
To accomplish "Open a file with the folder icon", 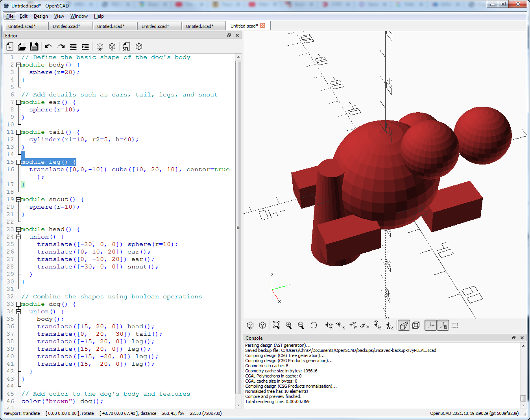I will [x=22, y=47].
